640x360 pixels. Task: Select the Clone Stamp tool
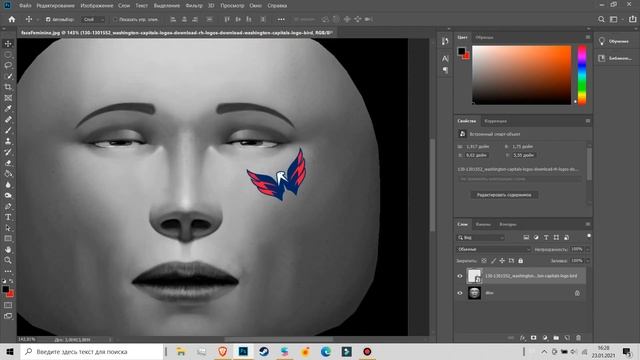[8, 141]
